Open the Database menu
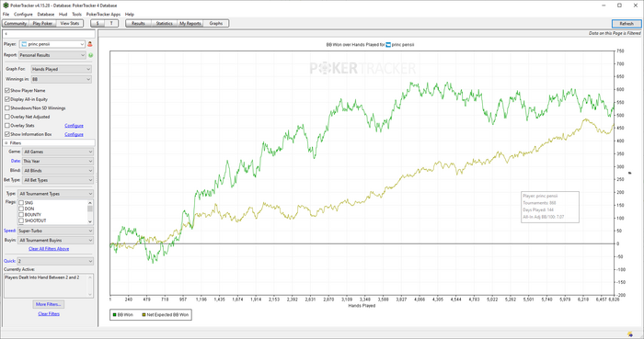Screen dimensions: 644x339 click(x=46, y=15)
